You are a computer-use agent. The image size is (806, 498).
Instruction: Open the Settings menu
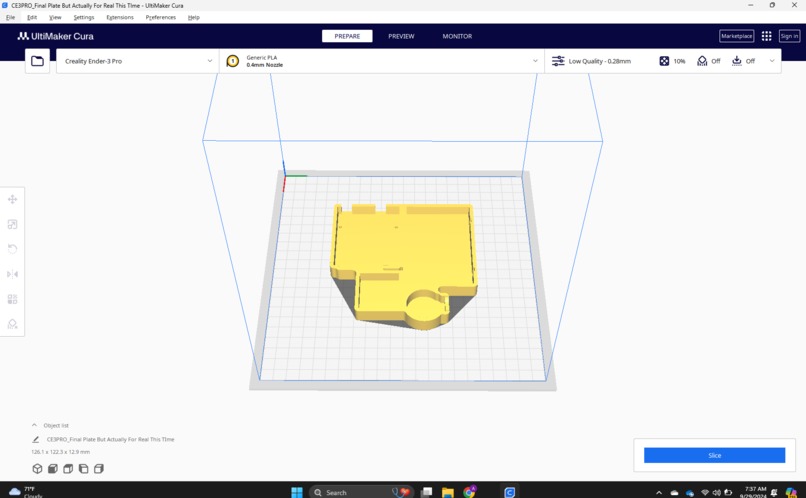84,17
